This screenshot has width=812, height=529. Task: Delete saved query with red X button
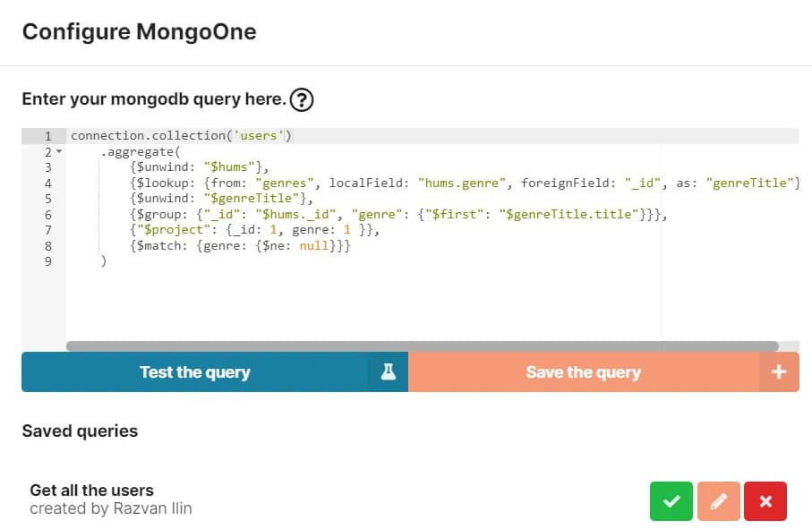tap(765, 501)
